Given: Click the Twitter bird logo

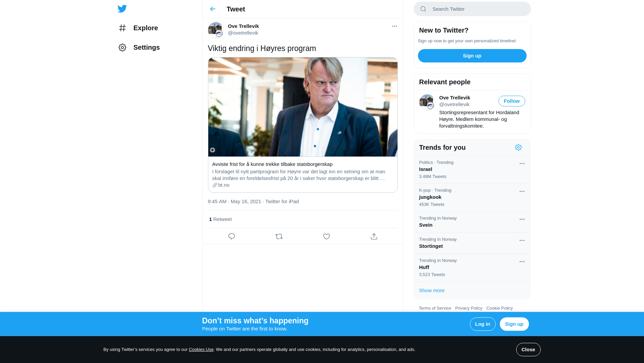Looking at the screenshot, I should click(122, 9).
